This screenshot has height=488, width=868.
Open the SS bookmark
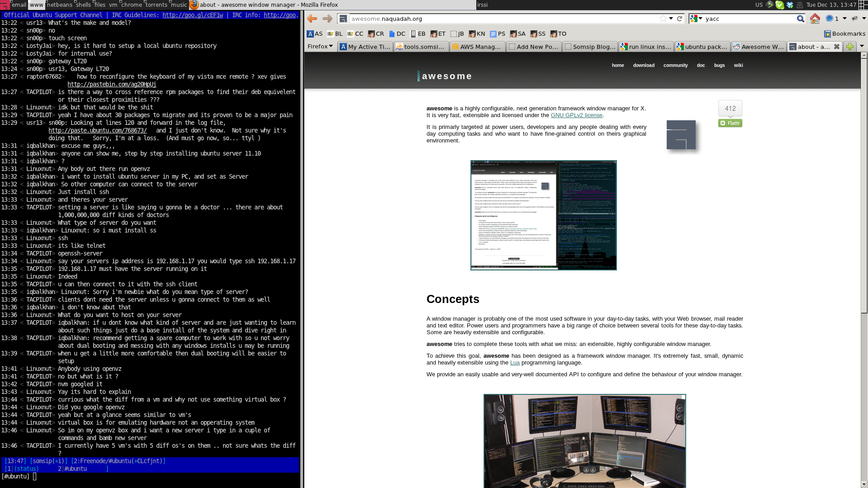point(538,34)
